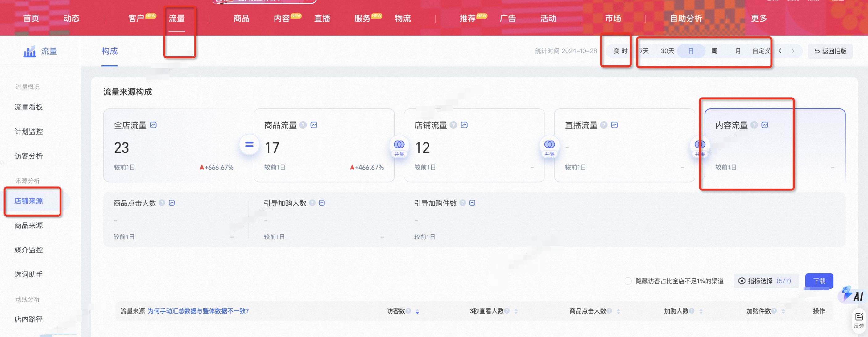The height and width of the screenshot is (337, 868).
Task: Open trend chart icon beside 引导加购件数
Action: pyautogui.click(x=473, y=202)
